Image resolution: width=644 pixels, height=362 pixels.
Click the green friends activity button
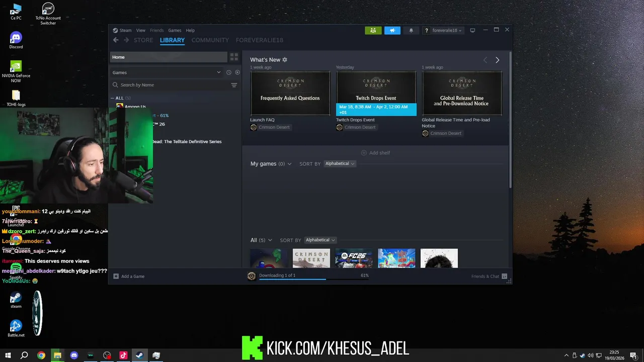(x=373, y=30)
